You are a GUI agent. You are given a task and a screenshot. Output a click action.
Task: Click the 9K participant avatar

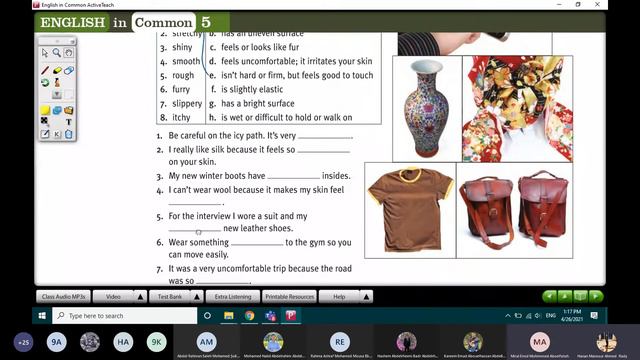[x=156, y=342]
